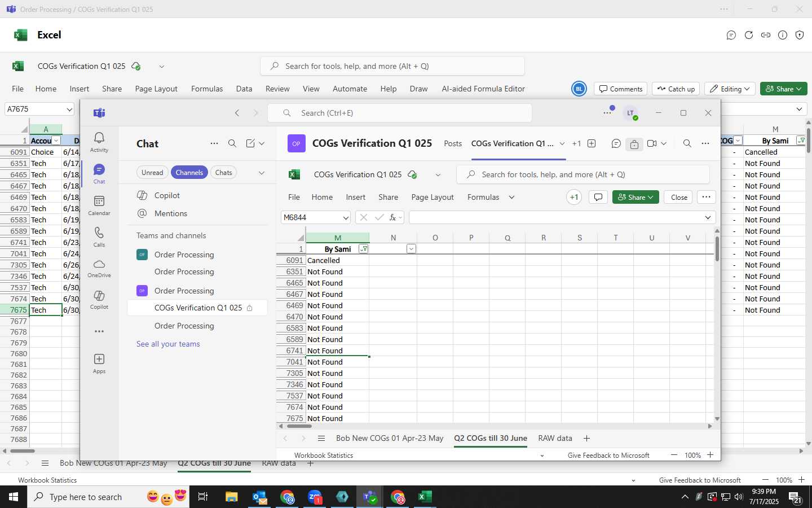Open Copilot app in the Teams sidebar
The width and height of the screenshot is (812, 508).
[x=99, y=300]
